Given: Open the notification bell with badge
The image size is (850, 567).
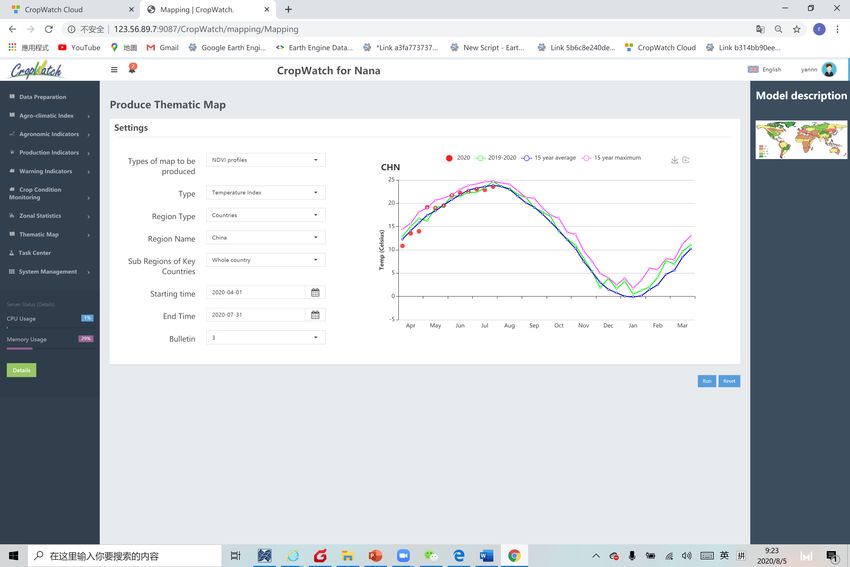Looking at the screenshot, I should coord(132,68).
